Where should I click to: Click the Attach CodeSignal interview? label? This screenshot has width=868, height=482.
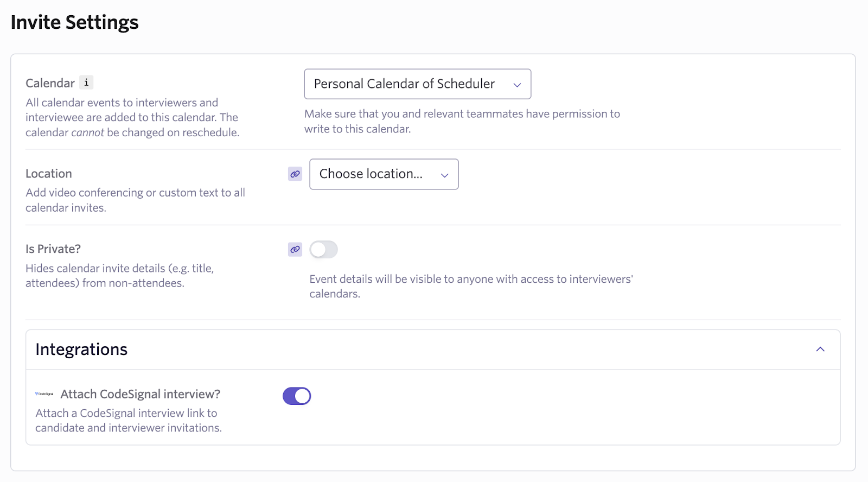pos(141,394)
